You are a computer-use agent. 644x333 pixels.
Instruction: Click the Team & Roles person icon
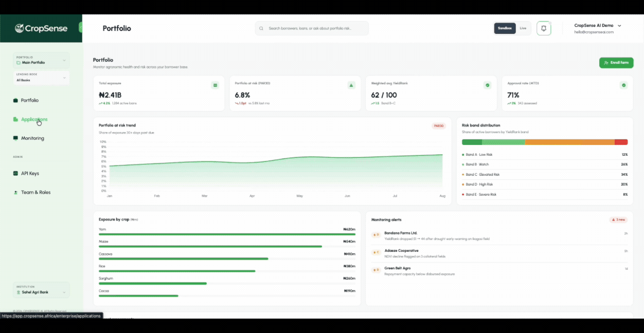[x=15, y=192]
